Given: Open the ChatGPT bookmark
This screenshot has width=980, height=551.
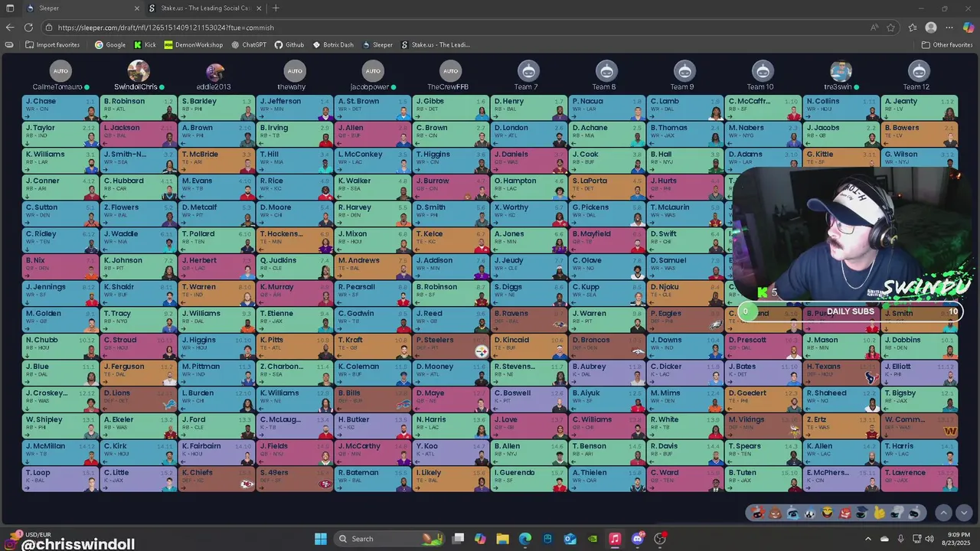Looking at the screenshot, I should click(x=249, y=44).
